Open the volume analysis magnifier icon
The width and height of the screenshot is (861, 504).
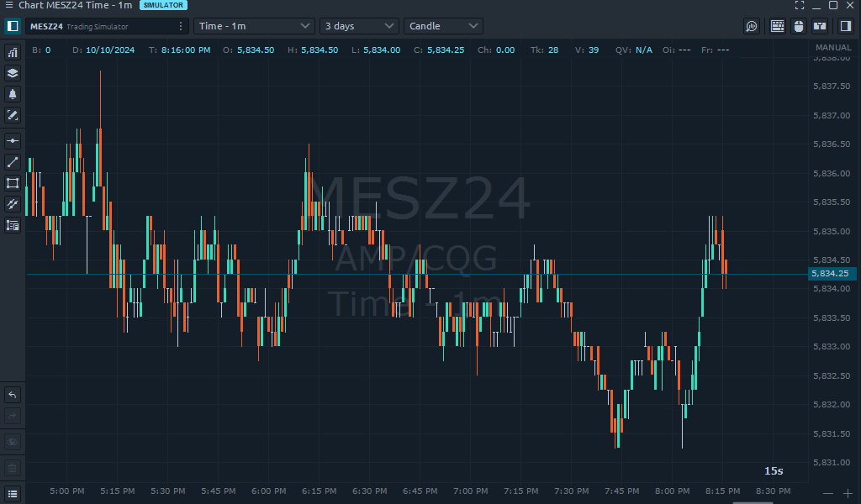point(752,26)
